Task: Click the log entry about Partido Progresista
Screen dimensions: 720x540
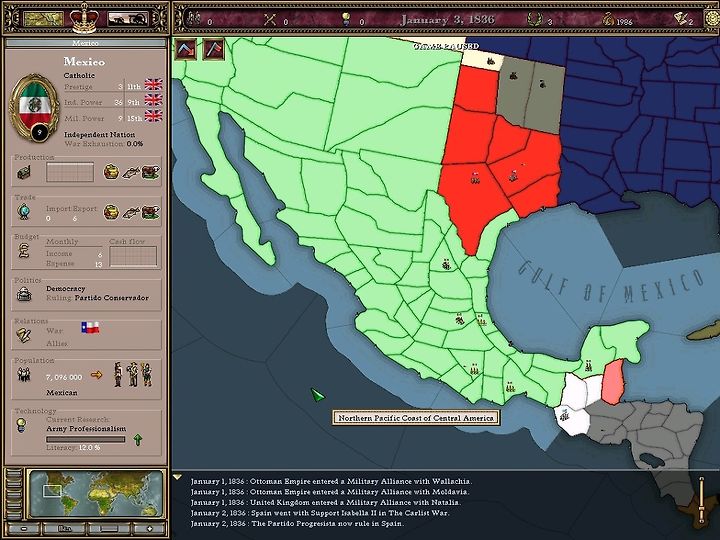Action: 297,523
